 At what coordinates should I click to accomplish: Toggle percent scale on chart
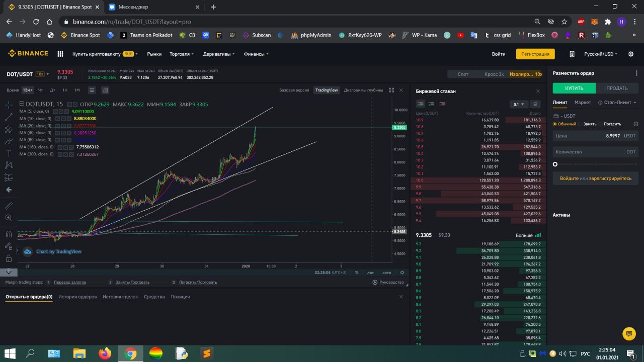(x=357, y=273)
